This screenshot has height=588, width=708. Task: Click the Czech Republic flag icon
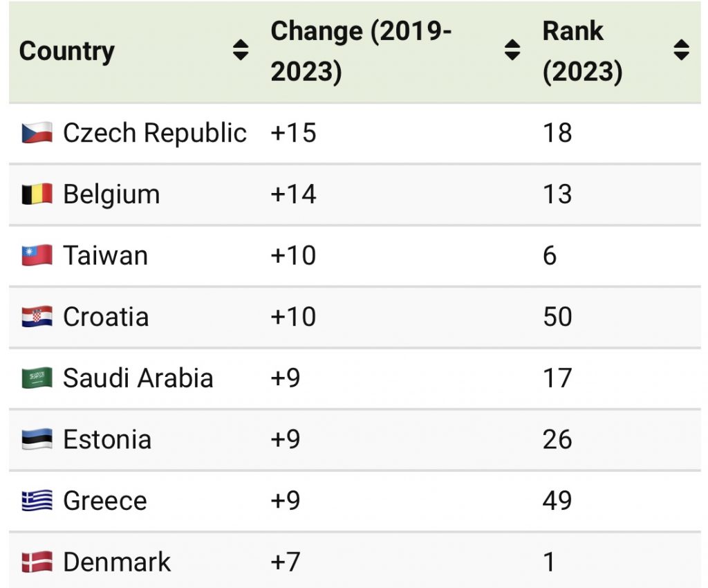coord(37,133)
